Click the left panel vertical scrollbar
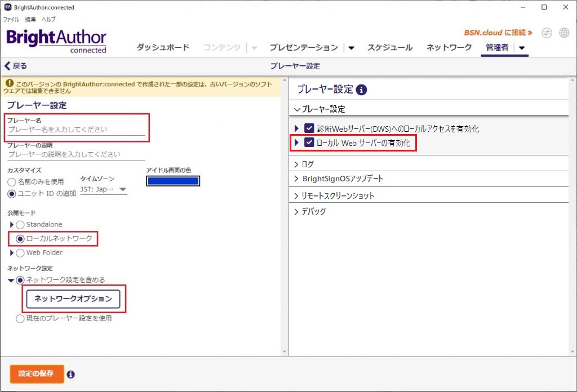Screen dimensions: 577x392 (284, 216)
